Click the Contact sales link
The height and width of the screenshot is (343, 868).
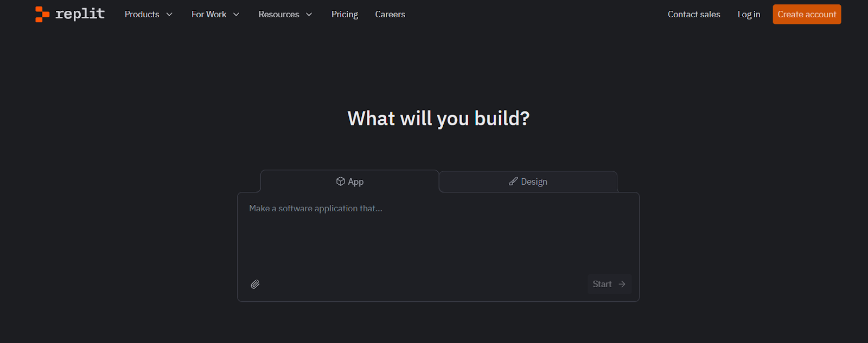[x=694, y=15]
